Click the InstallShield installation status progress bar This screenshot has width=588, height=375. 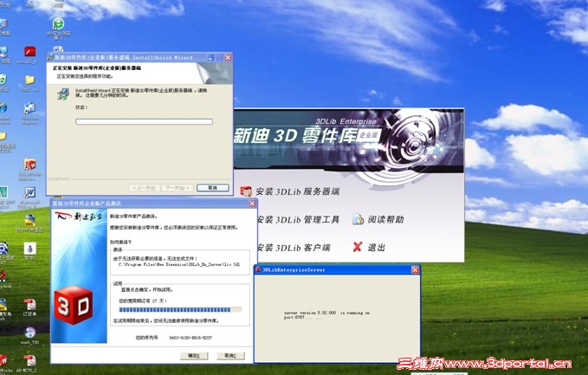[144, 121]
